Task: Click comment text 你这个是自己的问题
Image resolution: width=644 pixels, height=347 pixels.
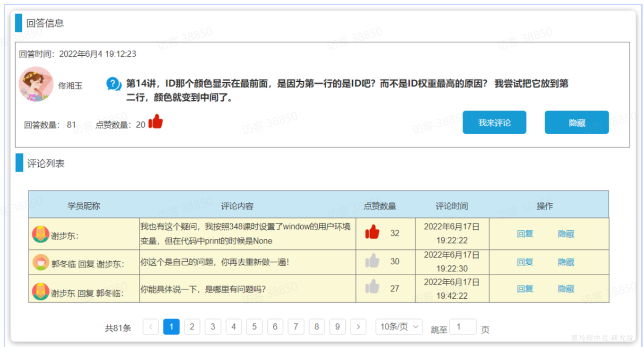Action: point(214,262)
